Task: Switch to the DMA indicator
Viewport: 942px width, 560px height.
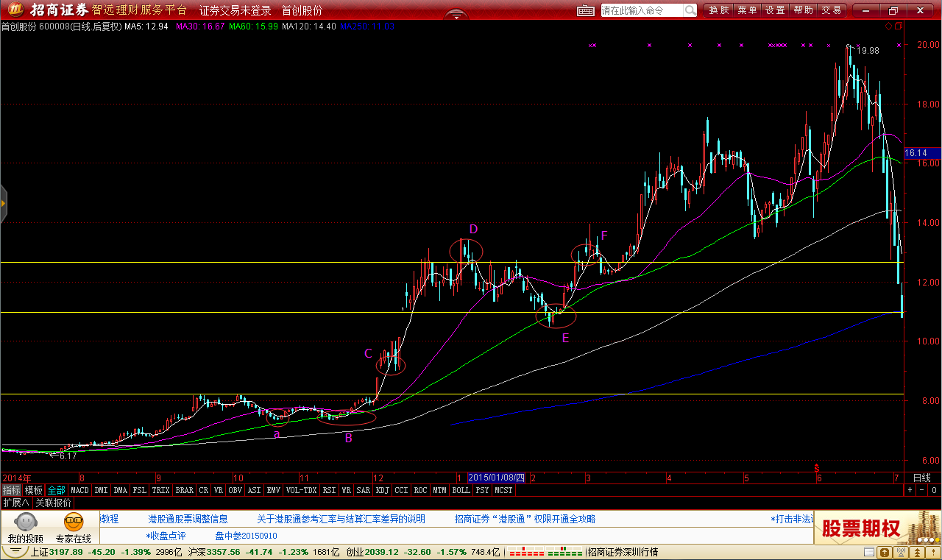Action: 121,490
